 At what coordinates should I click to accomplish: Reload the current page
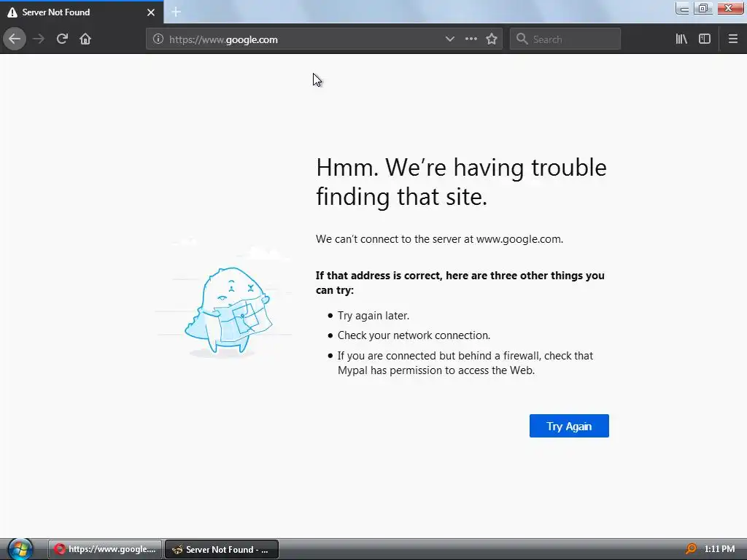pyautogui.click(x=62, y=39)
